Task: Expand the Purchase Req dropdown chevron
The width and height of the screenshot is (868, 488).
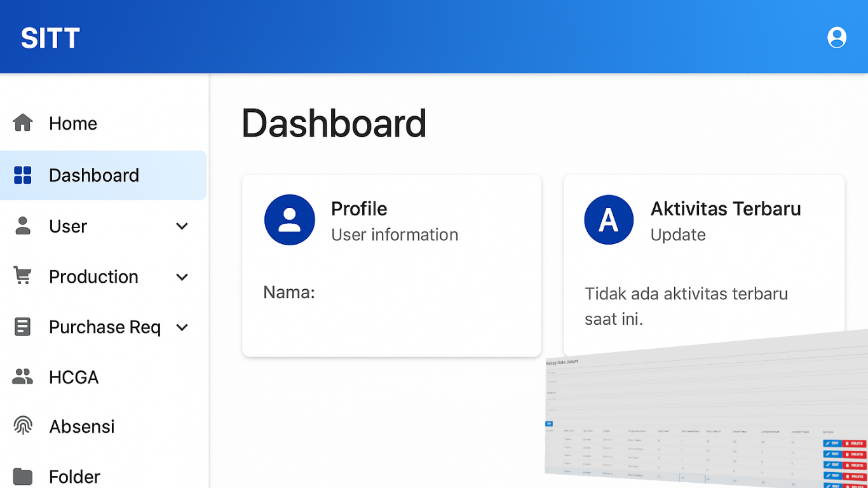Action: [182, 327]
